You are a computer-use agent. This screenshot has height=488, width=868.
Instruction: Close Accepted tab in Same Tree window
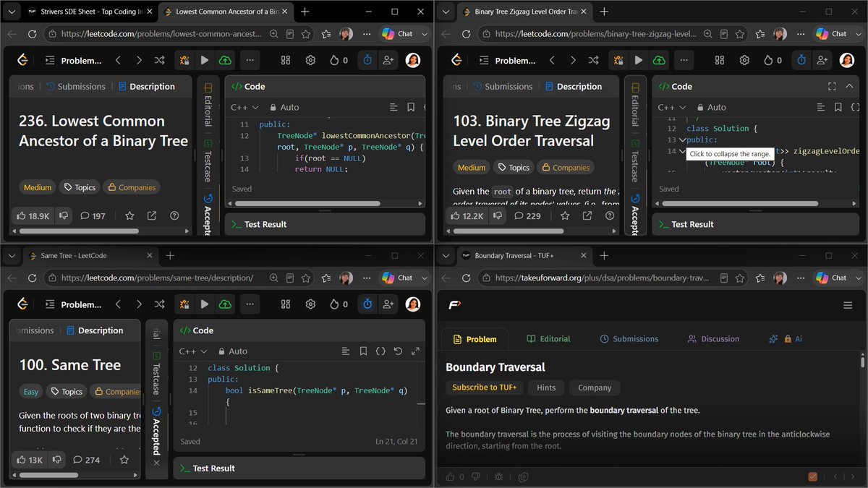(156, 463)
